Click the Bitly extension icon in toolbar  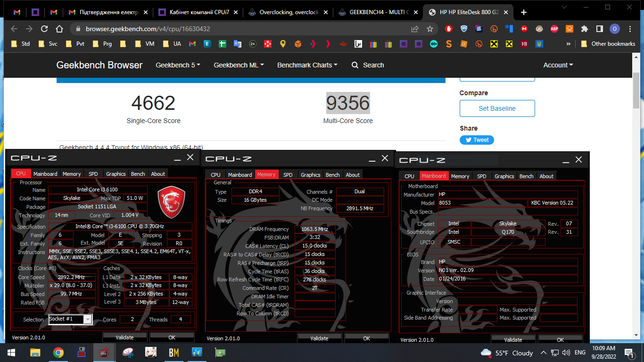tap(494, 29)
